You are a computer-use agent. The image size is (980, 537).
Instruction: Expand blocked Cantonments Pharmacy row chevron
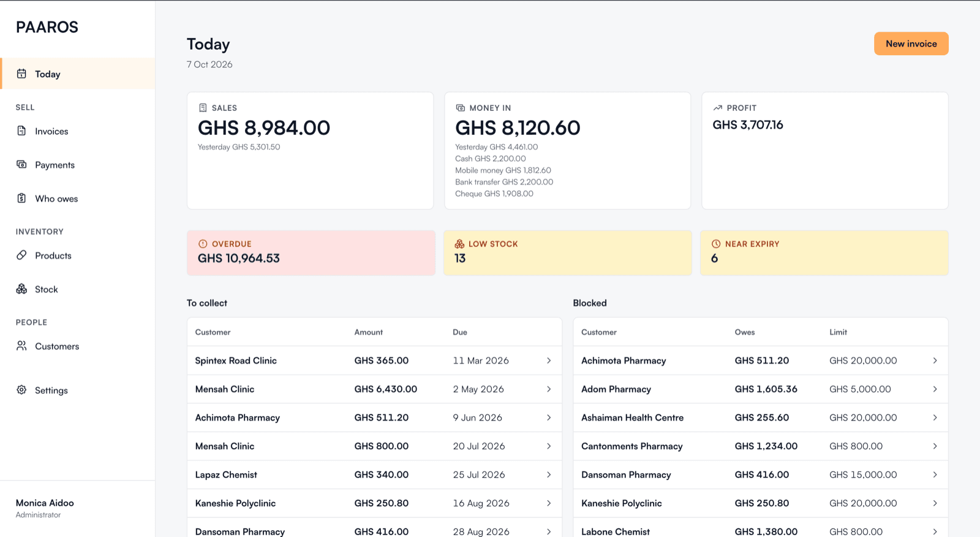[x=935, y=446]
